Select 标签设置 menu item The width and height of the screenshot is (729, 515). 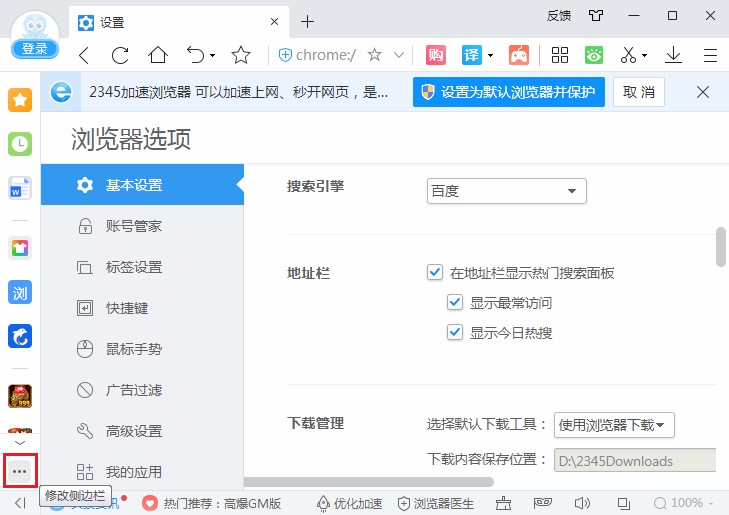pyautogui.click(x=142, y=267)
